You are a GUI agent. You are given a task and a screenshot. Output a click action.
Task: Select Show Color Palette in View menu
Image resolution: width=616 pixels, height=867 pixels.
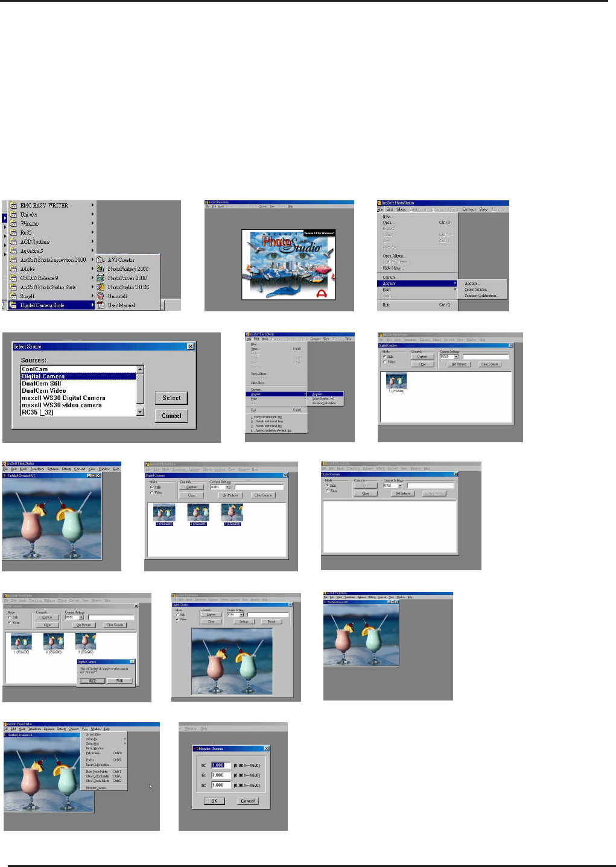click(104, 776)
